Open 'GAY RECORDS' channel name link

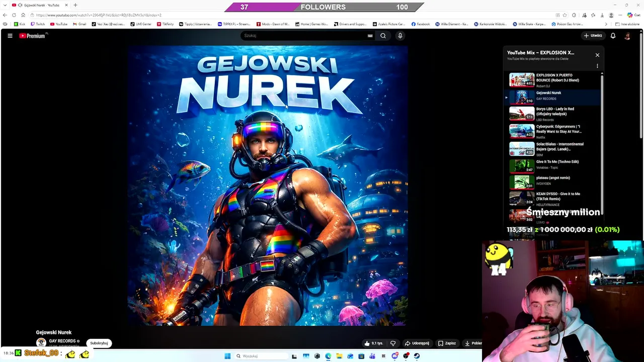point(62,341)
